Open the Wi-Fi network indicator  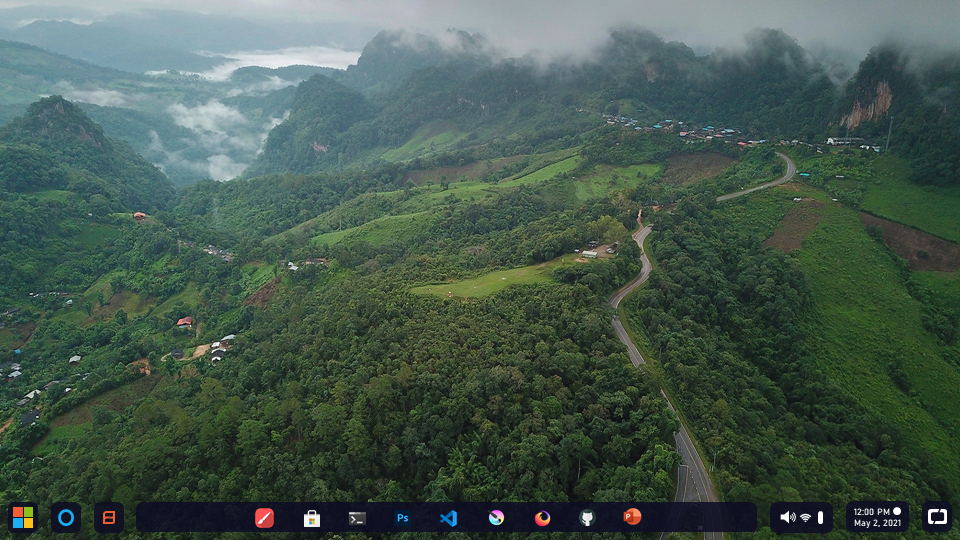coord(806,518)
